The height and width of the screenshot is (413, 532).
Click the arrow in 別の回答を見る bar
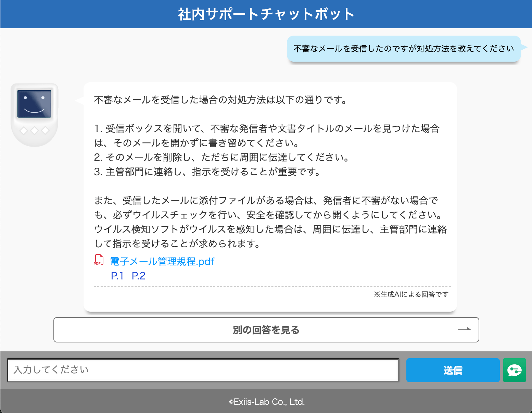(x=464, y=329)
